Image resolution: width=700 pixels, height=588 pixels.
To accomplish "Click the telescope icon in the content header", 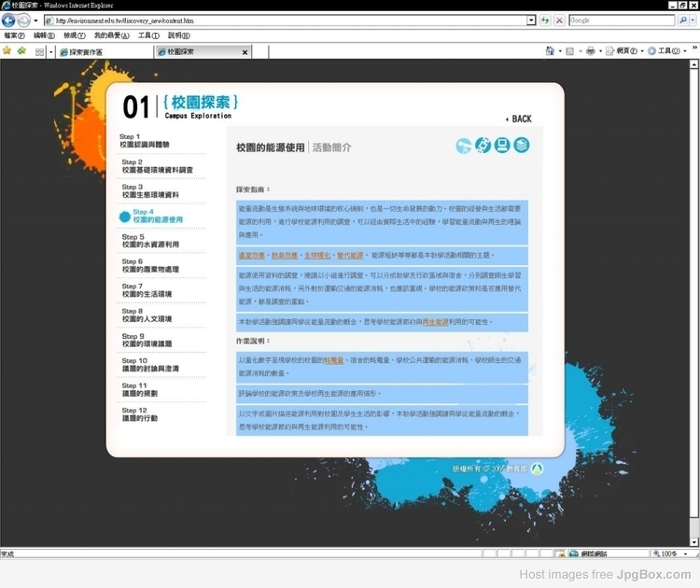I will point(464,146).
